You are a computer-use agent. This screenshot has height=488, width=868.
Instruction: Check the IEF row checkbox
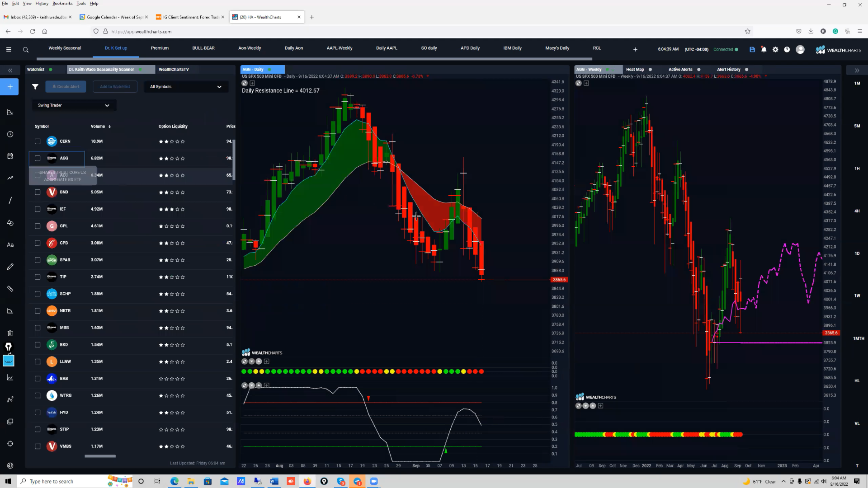pos(38,209)
